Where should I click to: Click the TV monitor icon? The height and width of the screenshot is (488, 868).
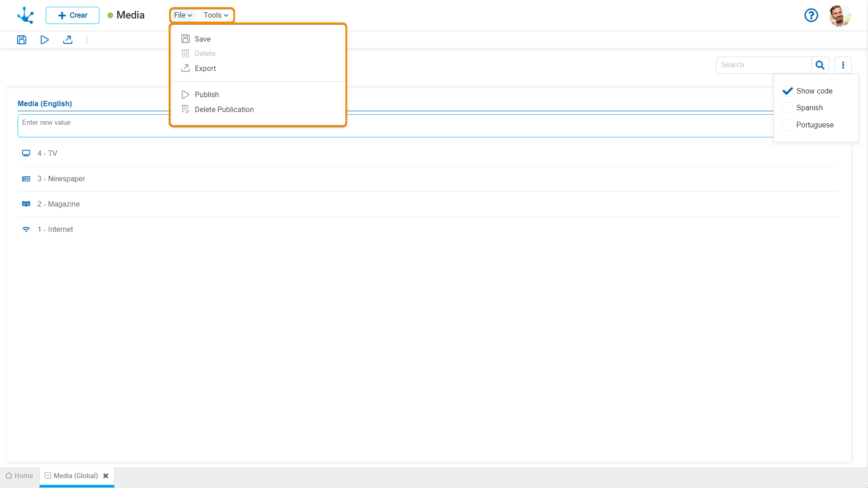[26, 153]
